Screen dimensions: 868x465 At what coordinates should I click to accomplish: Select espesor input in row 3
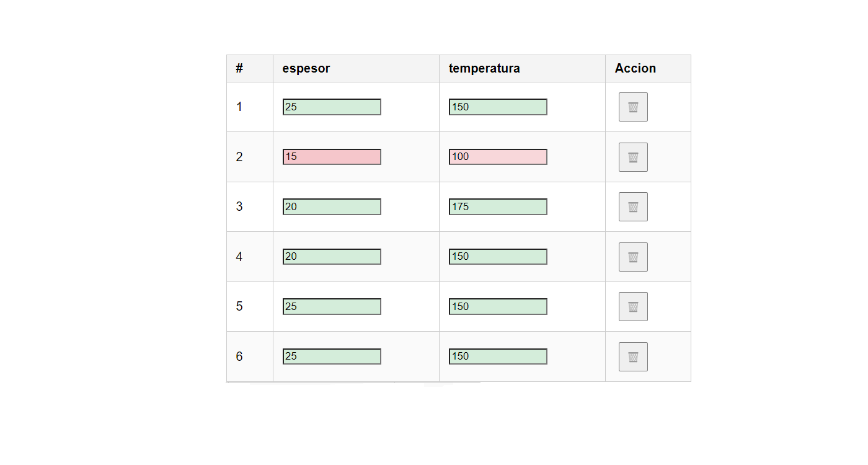(x=332, y=207)
